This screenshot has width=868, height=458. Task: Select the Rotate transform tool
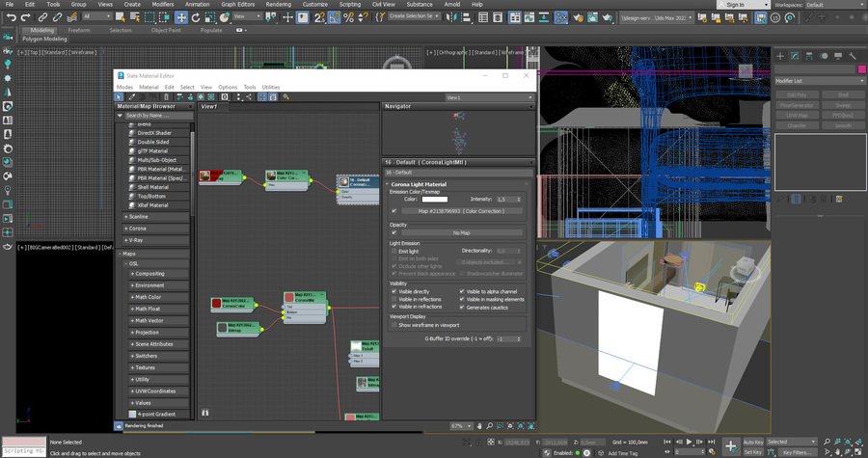tap(196, 17)
